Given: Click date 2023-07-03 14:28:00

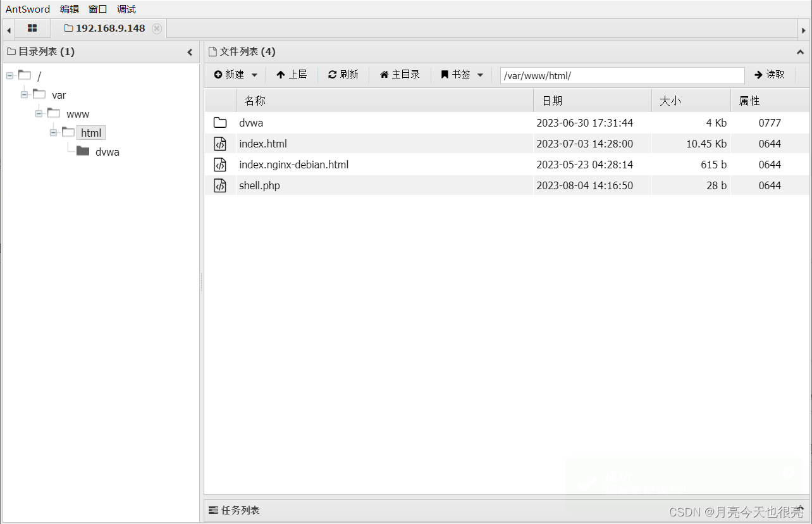Looking at the screenshot, I should (585, 144).
